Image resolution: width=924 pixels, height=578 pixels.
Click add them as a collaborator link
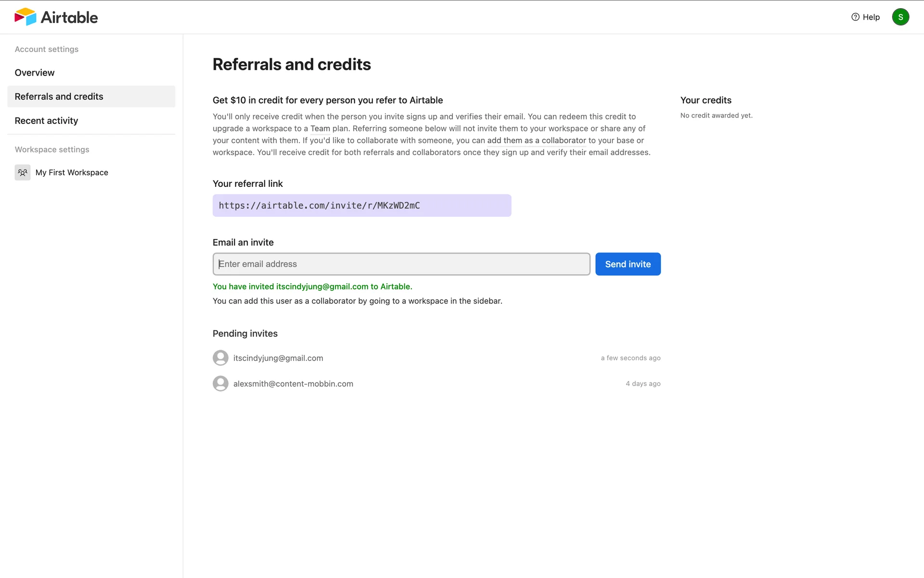[537, 141]
